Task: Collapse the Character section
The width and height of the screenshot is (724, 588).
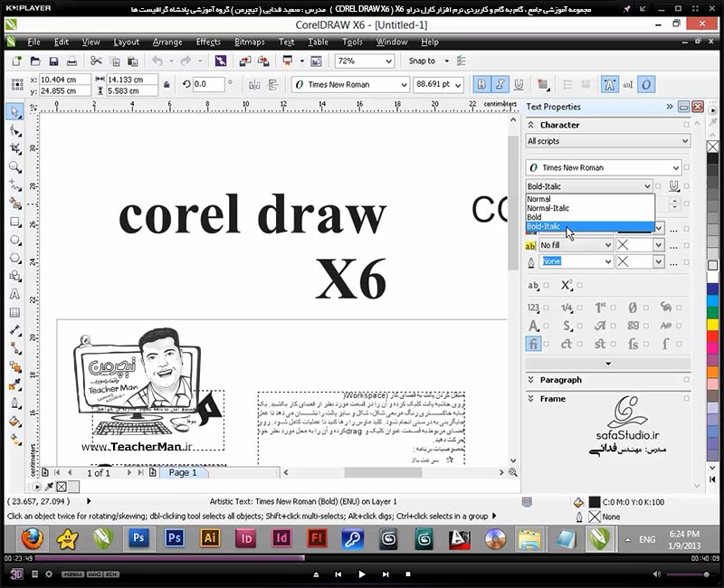Action: click(531, 125)
